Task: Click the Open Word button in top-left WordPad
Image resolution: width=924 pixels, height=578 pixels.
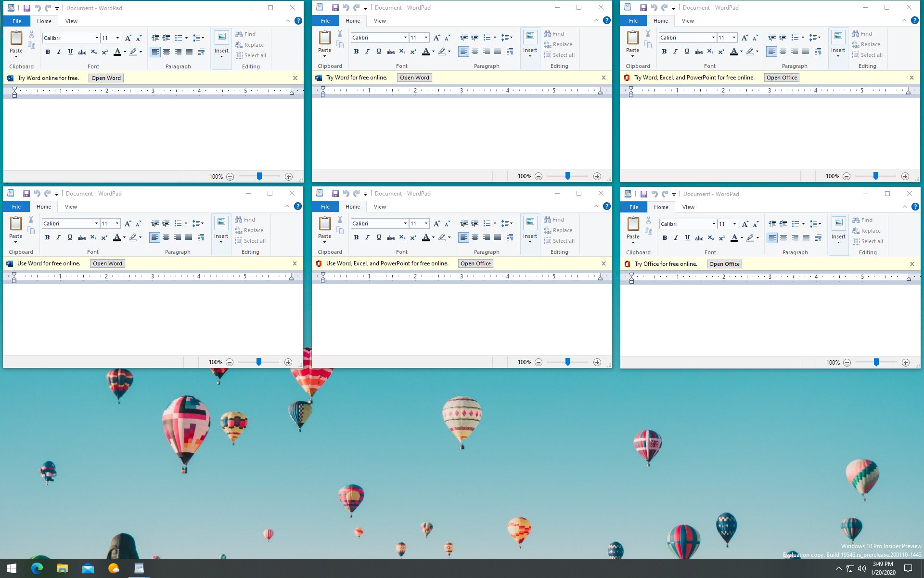Action: coord(106,78)
